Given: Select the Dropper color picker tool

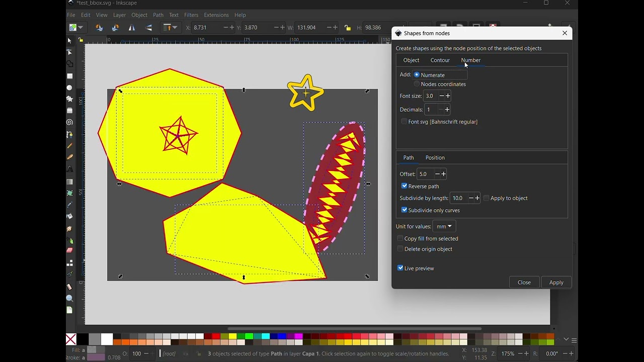Looking at the screenshot, I should pyautogui.click(x=70, y=205).
